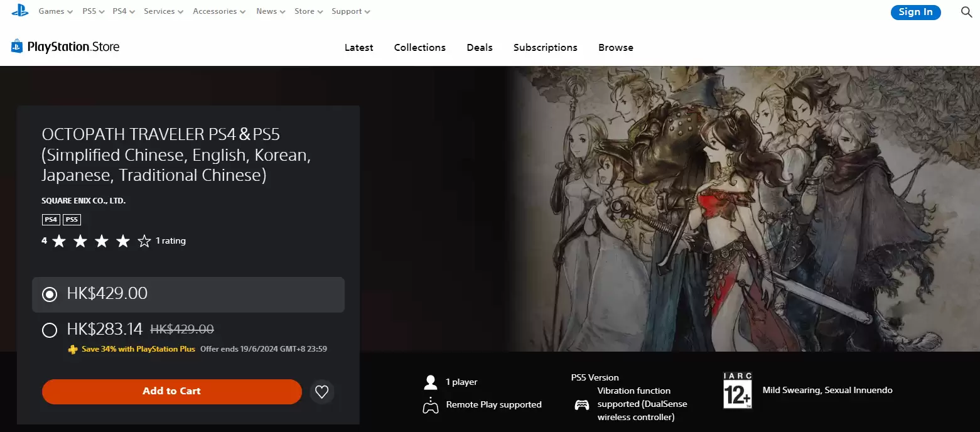Open the Deals store tab
Screen dimensions: 980x432
(x=480, y=48)
